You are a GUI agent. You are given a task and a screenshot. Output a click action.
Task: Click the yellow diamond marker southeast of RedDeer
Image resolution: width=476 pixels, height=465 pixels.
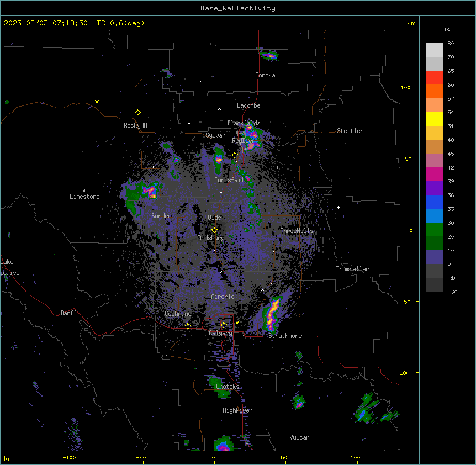pyautogui.click(x=235, y=155)
